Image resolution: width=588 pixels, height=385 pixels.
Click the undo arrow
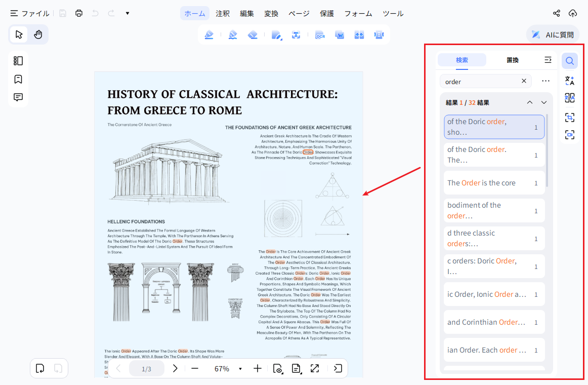(x=95, y=14)
